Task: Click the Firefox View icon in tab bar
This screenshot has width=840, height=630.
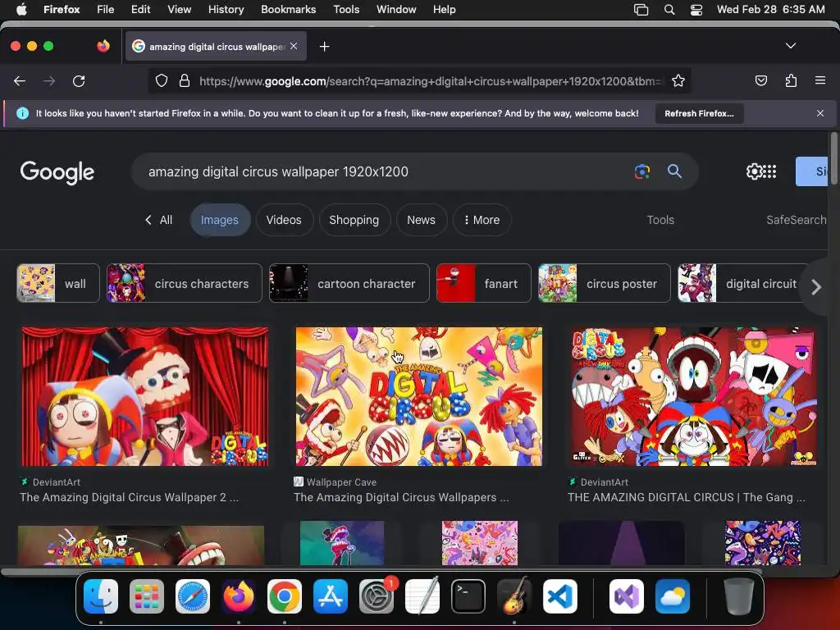Action: click(x=103, y=46)
